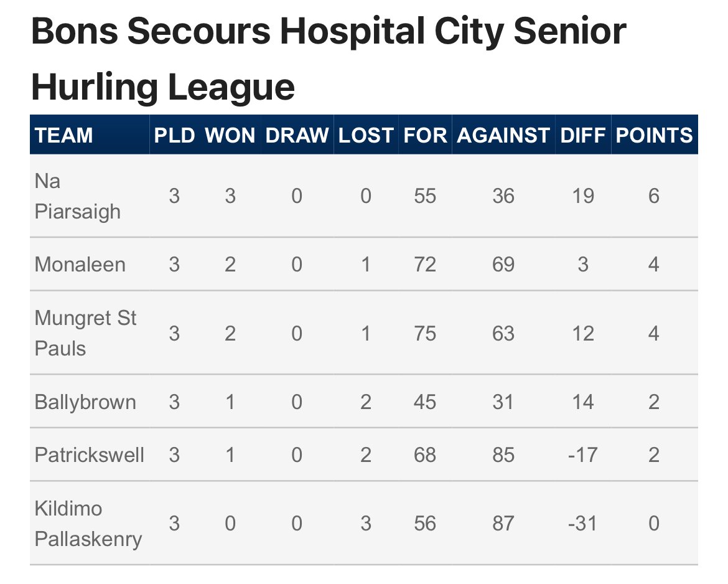Select the Ballybrown team name
This screenshot has width=728, height=584.
pyautogui.click(x=85, y=402)
